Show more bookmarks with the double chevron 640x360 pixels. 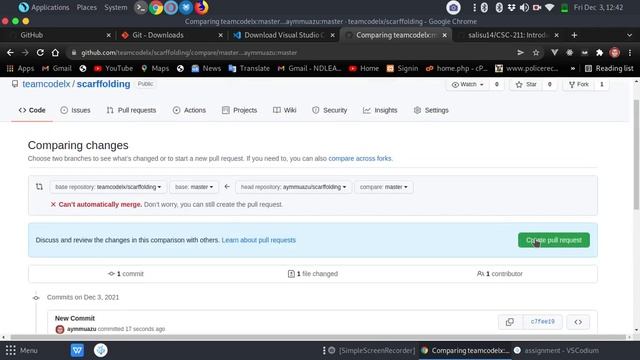(x=573, y=68)
